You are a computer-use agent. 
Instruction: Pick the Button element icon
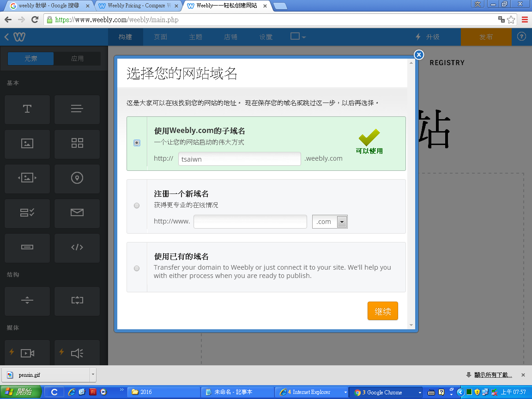tap(27, 248)
